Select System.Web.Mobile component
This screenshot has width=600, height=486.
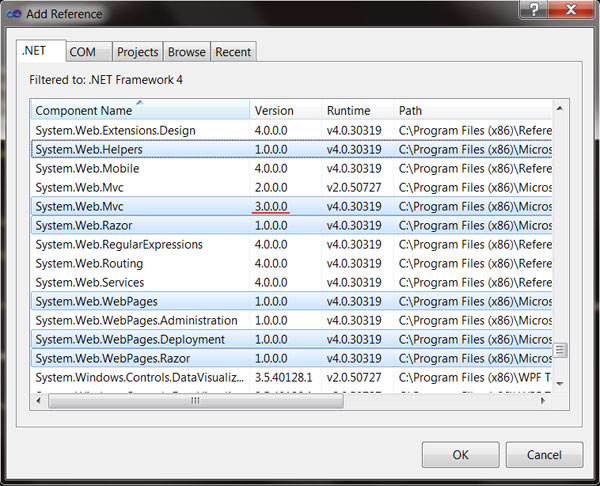[292, 168]
